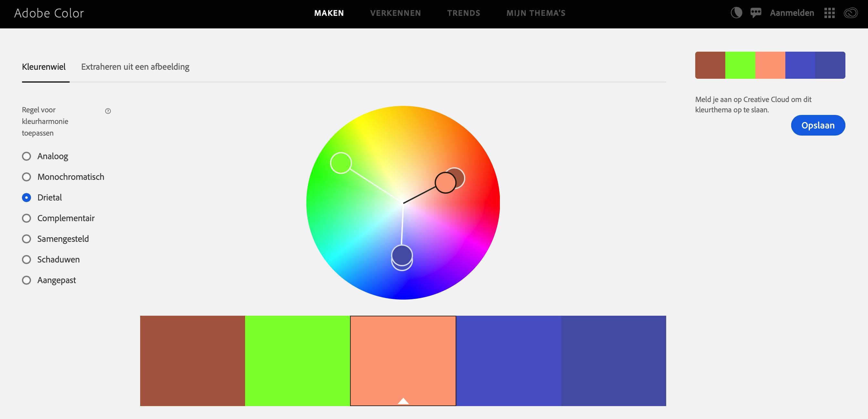Open the feedback chat bubble icon

(x=756, y=13)
